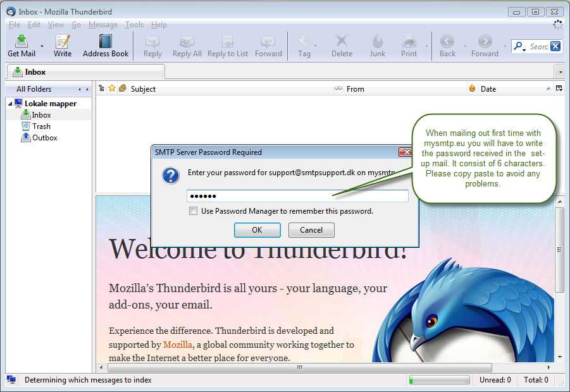
Task: Click the horizontal scrollbar thumb
Action: coord(299,367)
